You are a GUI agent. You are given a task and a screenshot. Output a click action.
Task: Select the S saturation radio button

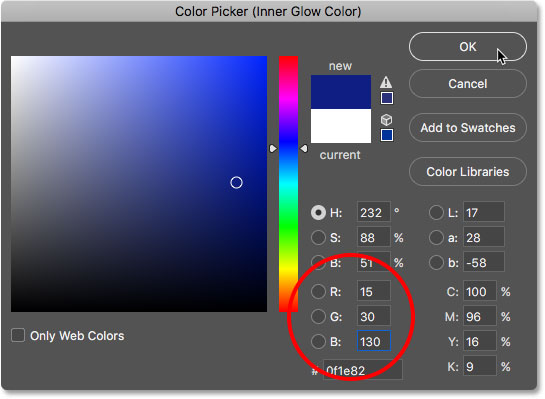click(318, 238)
